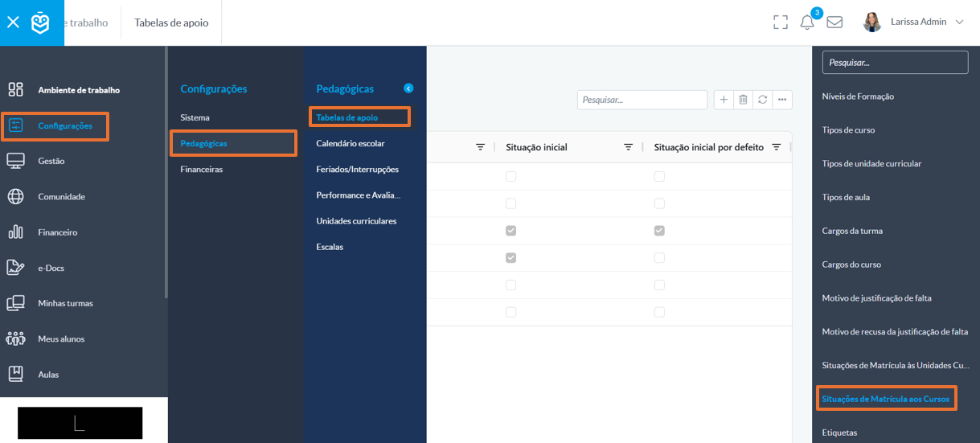Open Feriados/Interrupções submenu entry
Screen dimensions: 980x443
pyautogui.click(x=357, y=169)
